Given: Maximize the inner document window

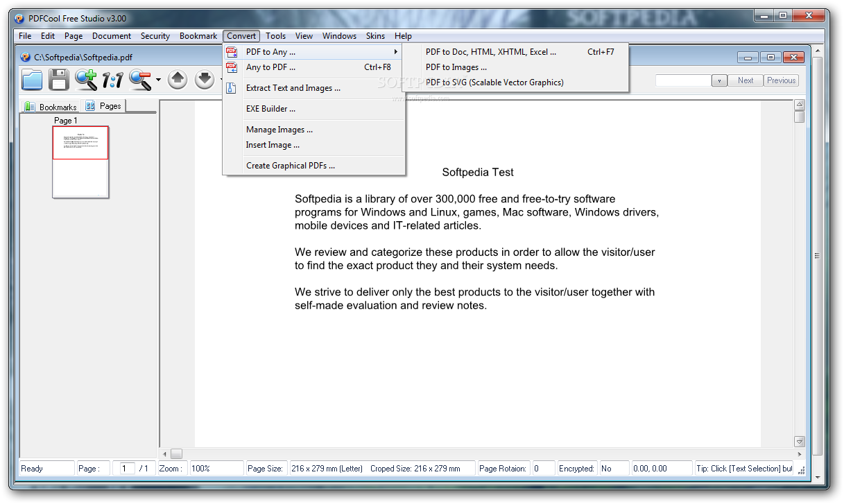Looking at the screenshot, I should pyautogui.click(x=770, y=58).
